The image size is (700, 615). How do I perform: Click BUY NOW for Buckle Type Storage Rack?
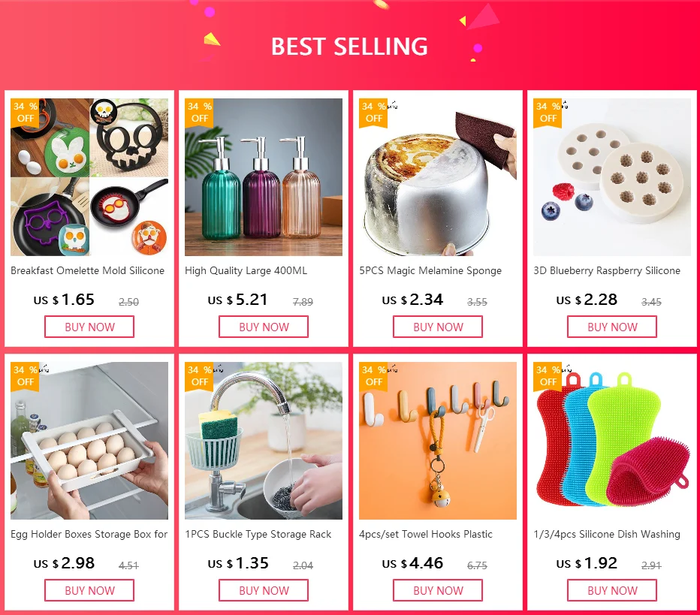tap(264, 590)
